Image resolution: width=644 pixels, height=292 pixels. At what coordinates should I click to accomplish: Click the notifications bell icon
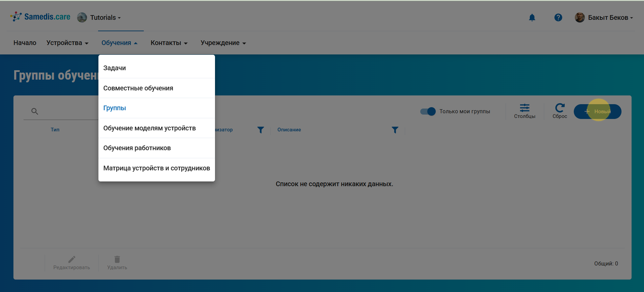pos(532,17)
